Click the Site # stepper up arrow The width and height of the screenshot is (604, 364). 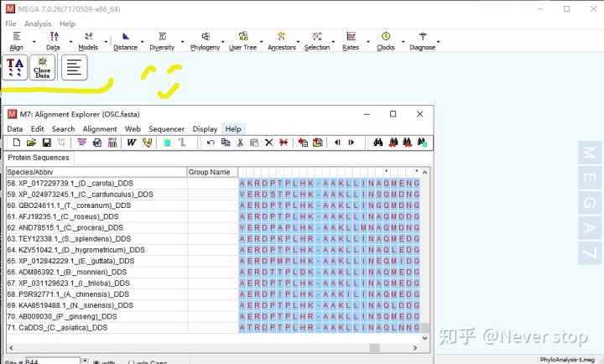[x=85, y=361]
